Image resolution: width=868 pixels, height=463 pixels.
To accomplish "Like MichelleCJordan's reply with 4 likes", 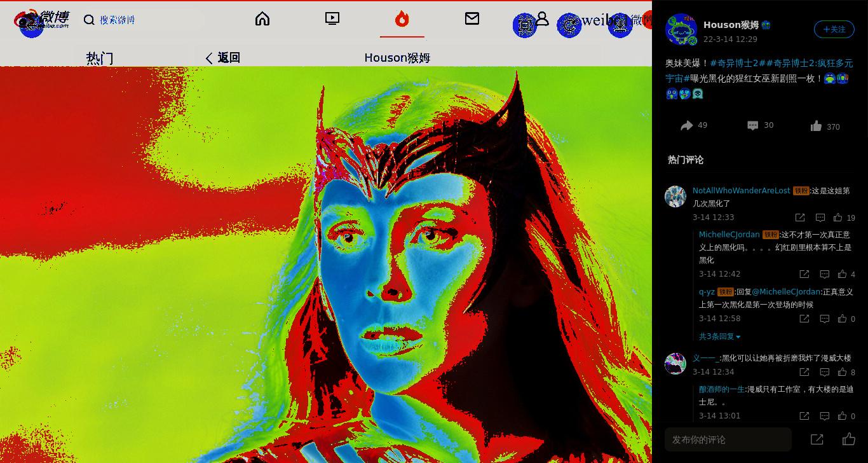I will pyautogui.click(x=842, y=274).
